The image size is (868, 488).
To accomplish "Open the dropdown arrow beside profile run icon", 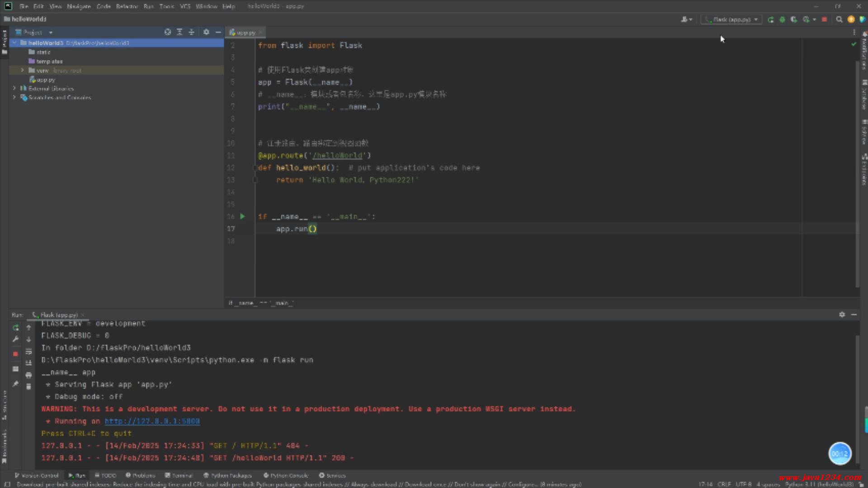I will click(814, 19).
